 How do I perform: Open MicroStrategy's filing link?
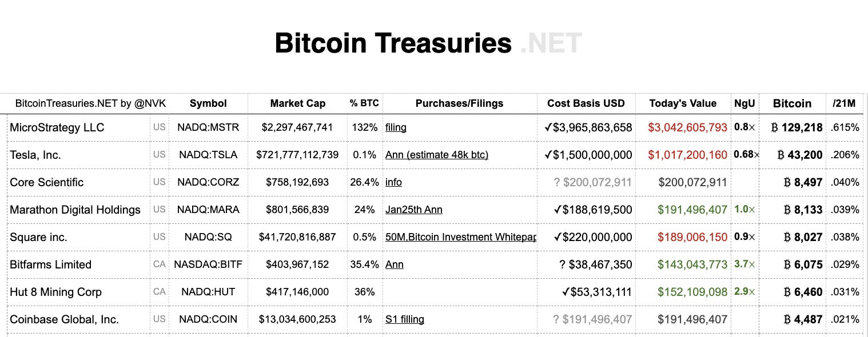(396, 127)
